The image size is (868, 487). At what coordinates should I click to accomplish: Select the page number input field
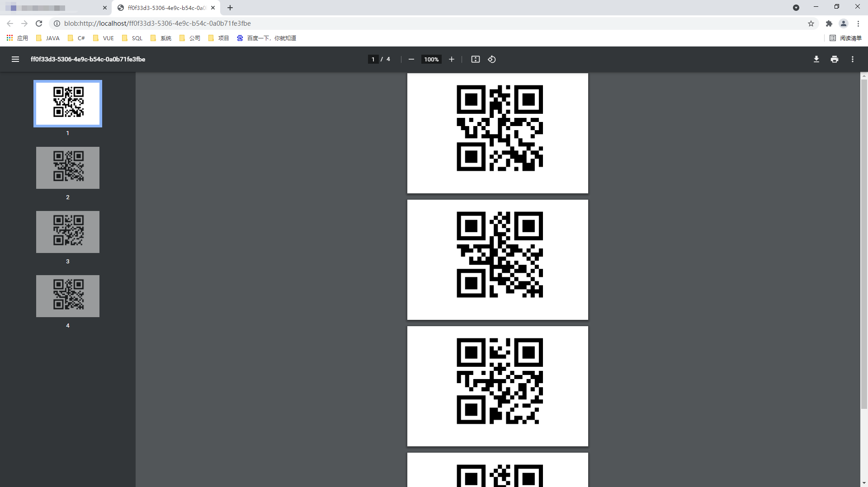click(x=372, y=59)
